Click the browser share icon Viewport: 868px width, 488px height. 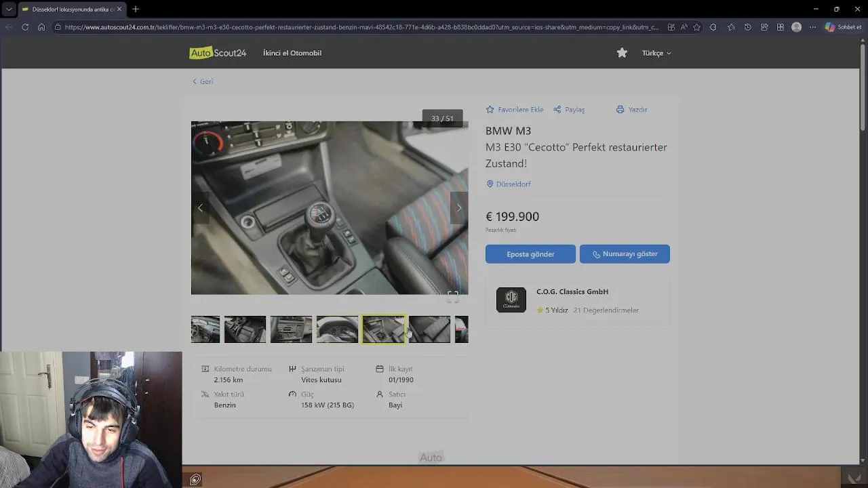(764, 27)
